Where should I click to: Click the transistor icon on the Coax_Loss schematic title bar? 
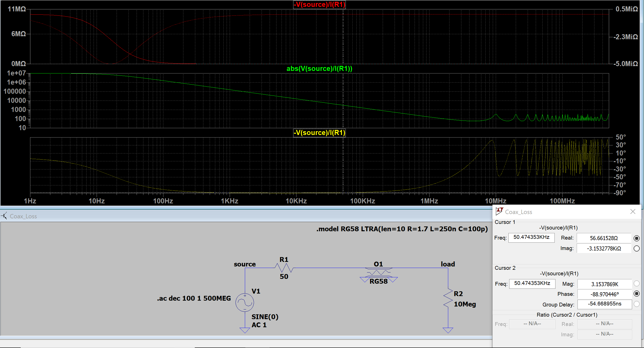click(4, 216)
